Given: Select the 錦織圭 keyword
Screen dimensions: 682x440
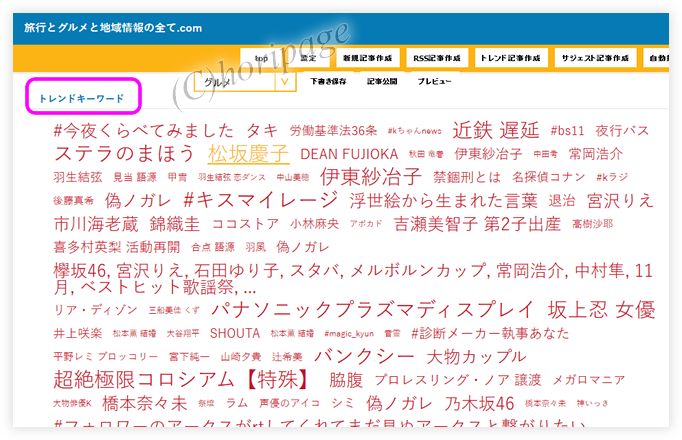Looking at the screenshot, I should coord(175,224).
